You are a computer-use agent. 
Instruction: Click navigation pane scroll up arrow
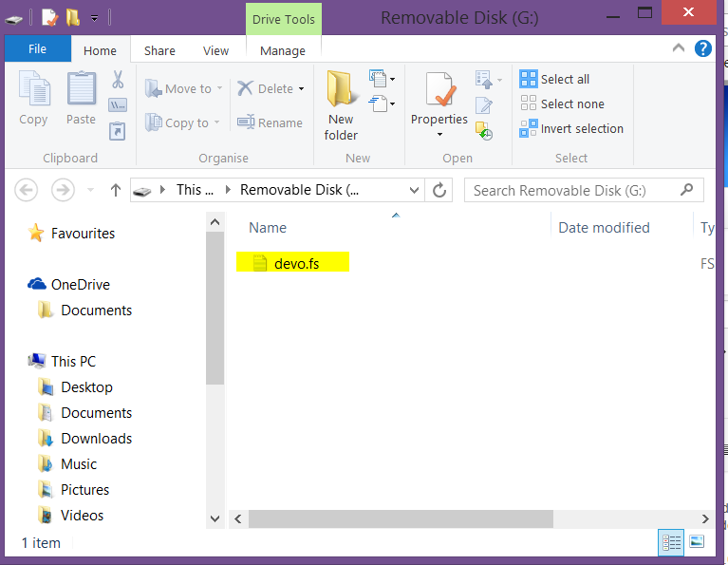215,222
